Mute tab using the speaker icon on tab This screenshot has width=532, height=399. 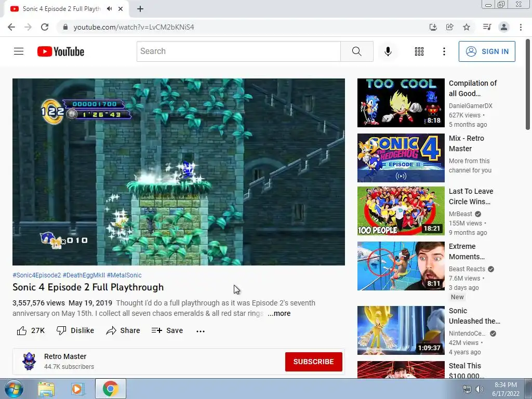109,9
